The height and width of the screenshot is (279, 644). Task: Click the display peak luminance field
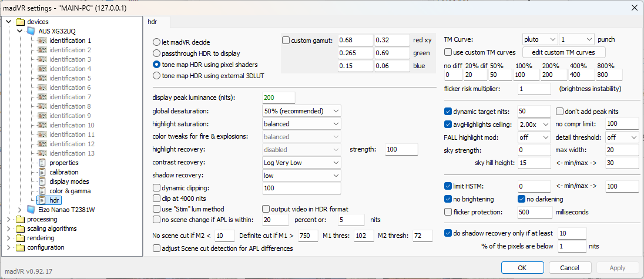tap(279, 98)
